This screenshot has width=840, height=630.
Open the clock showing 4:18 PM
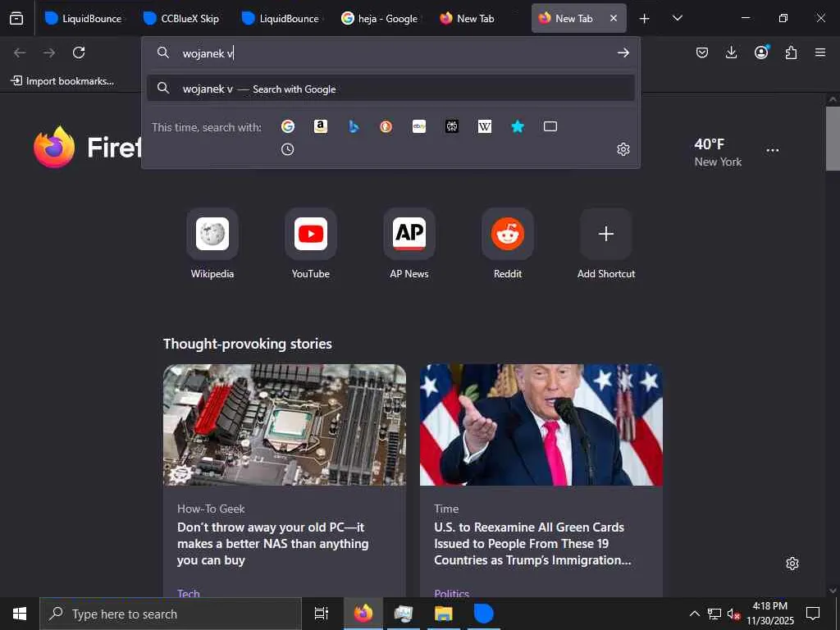click(x=770, y=614)
